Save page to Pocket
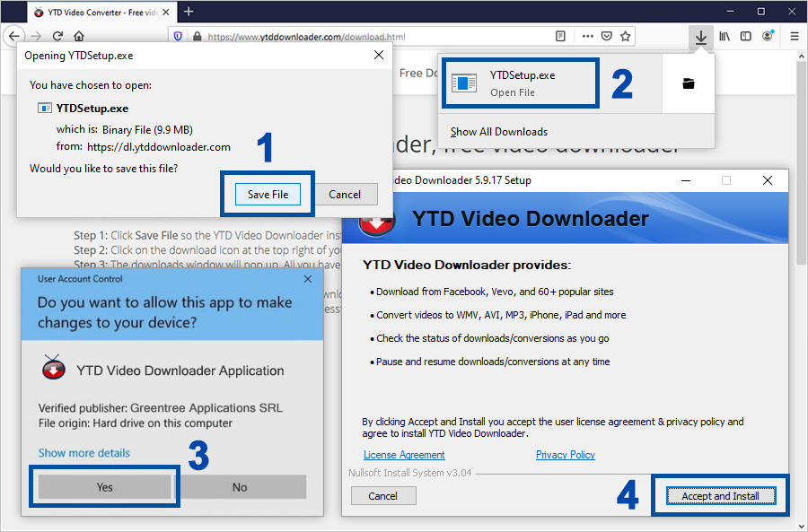The height and width of the screenshot is (532, 808). point(607,36)
